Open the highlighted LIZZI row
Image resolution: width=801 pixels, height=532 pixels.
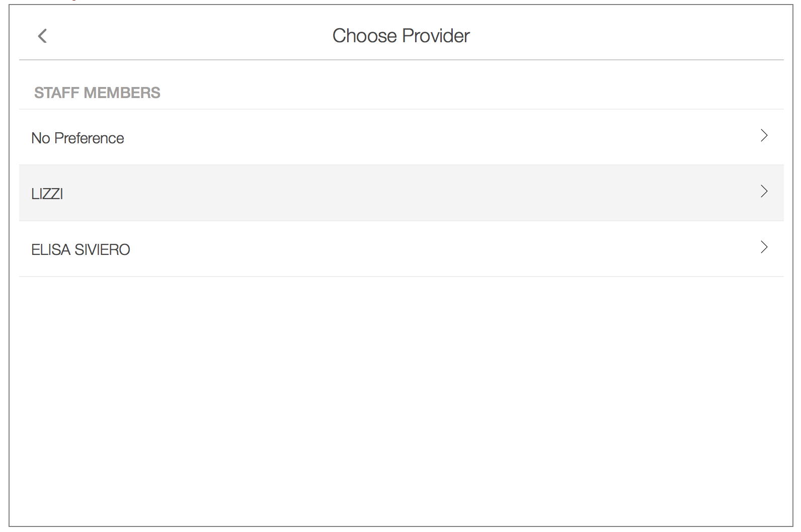pyautogui.click(x=401, y=193)
